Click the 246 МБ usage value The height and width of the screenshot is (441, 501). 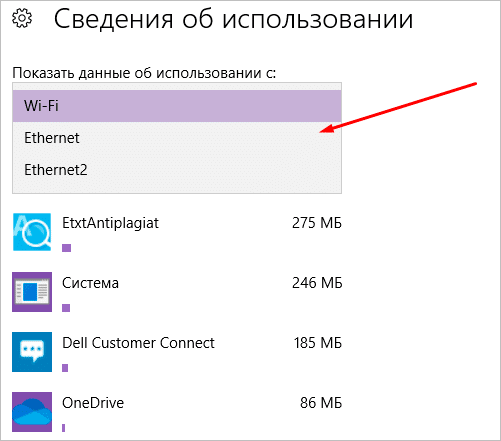[317, 283]
